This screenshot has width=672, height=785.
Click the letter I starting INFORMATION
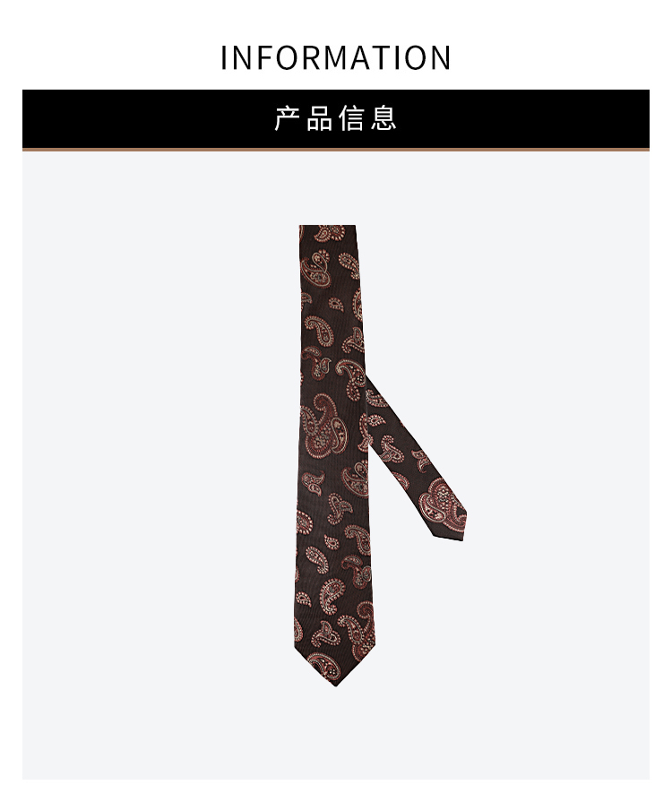[x=224, y=57]
